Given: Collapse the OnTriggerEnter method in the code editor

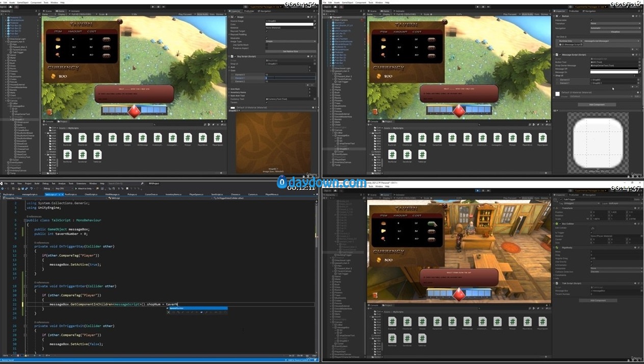Looking at the screenshot, I should pyautogui.click(x=25, y=286).
